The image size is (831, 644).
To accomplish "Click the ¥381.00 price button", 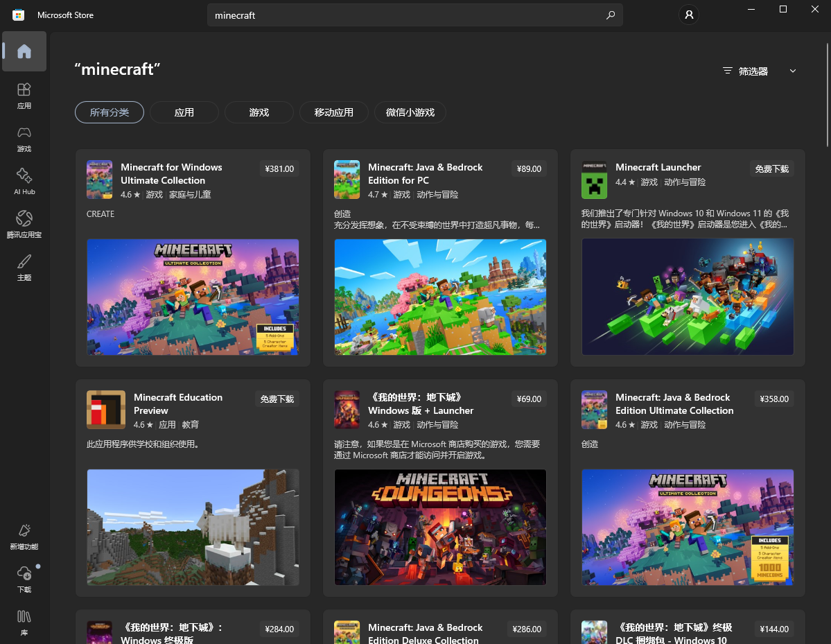I will [x=279, y=168].
